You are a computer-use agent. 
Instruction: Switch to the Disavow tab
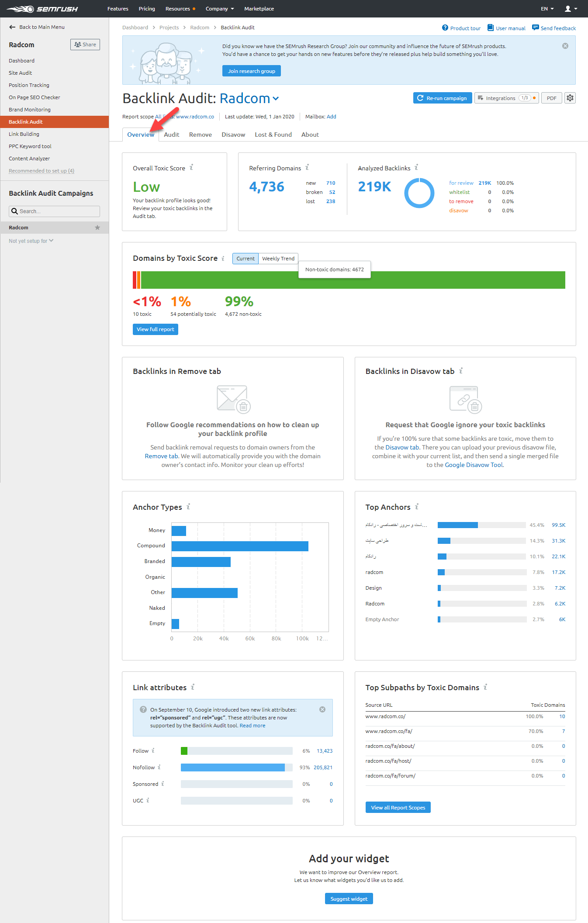click(x=233, y=135)
